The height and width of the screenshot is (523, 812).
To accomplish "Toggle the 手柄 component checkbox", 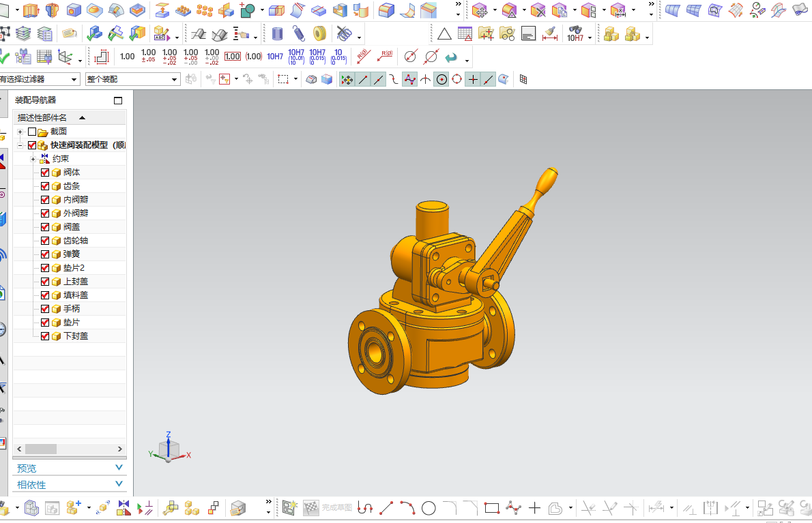I will (45, 309).
